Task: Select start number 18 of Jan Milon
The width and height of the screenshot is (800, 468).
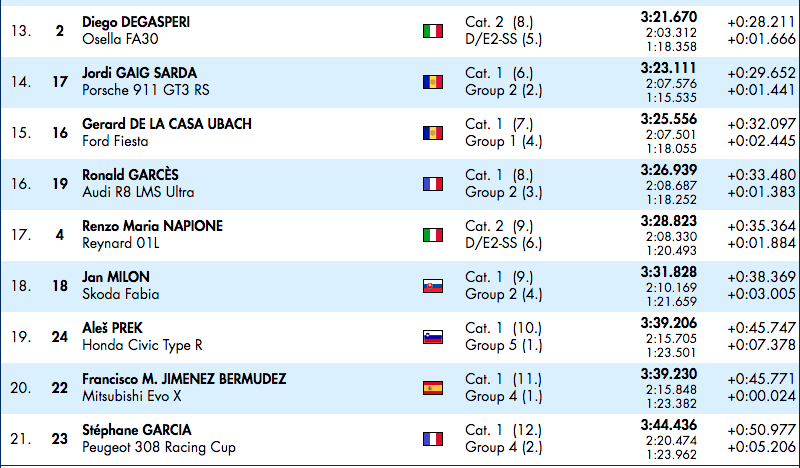Action: (x=60, y=286)
